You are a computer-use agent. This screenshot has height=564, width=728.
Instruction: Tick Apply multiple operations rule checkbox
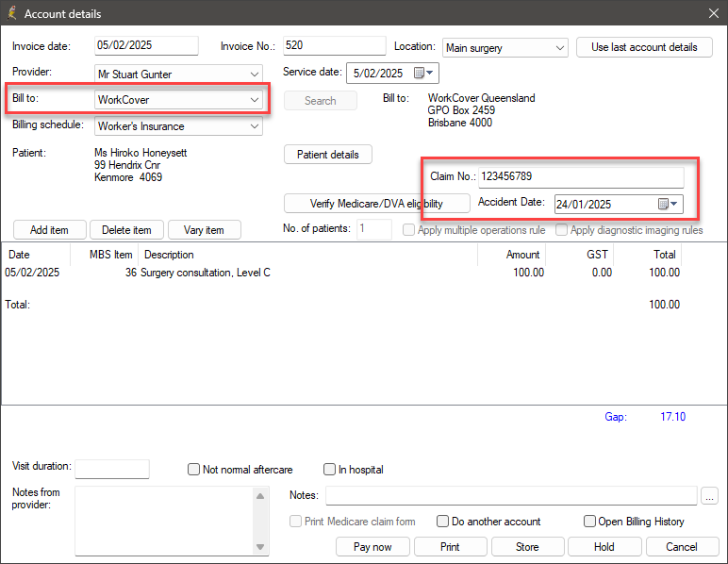tap(408, 230)
